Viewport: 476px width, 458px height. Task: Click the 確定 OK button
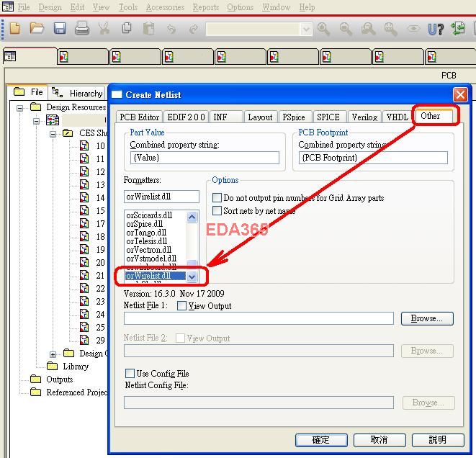(321, 439)
